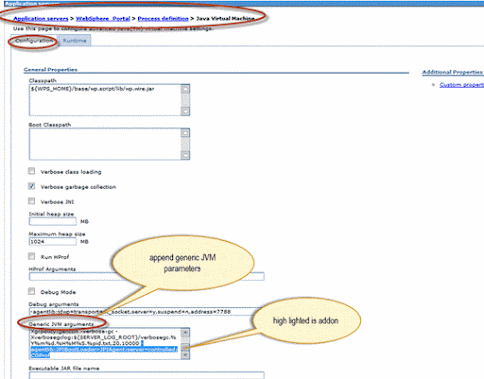Click the HProf Arguments field
Image resolution: width=484 pixels, height=379 pixels.
point(147,276)
